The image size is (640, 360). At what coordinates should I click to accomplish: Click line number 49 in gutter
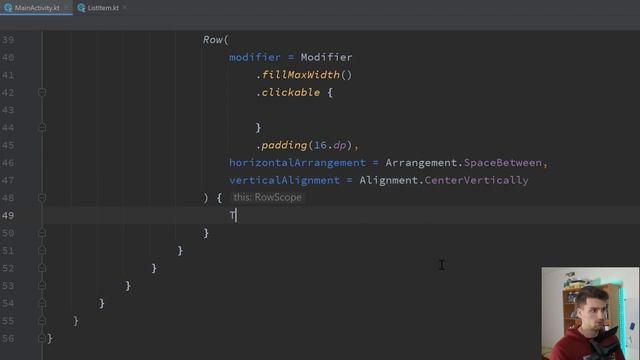8,216
